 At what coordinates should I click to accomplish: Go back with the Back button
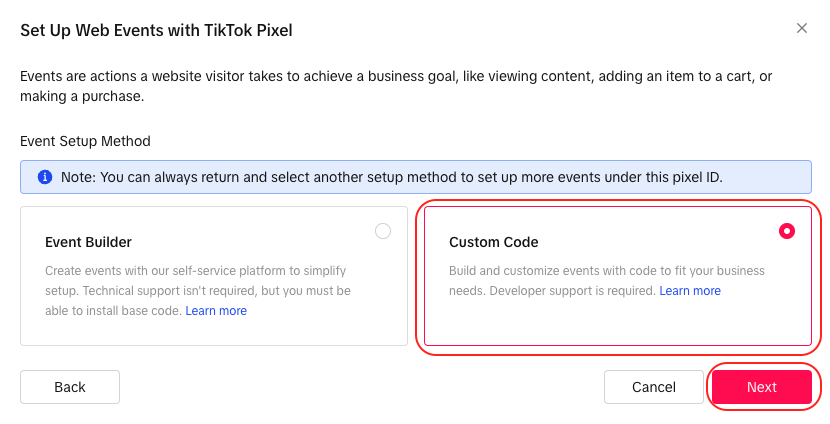pos(70,387)
